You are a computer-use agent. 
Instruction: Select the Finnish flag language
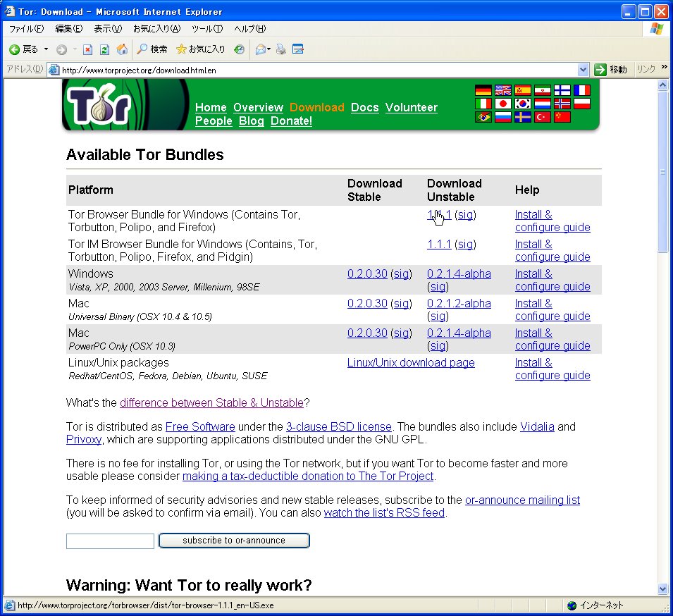(562, 90)
